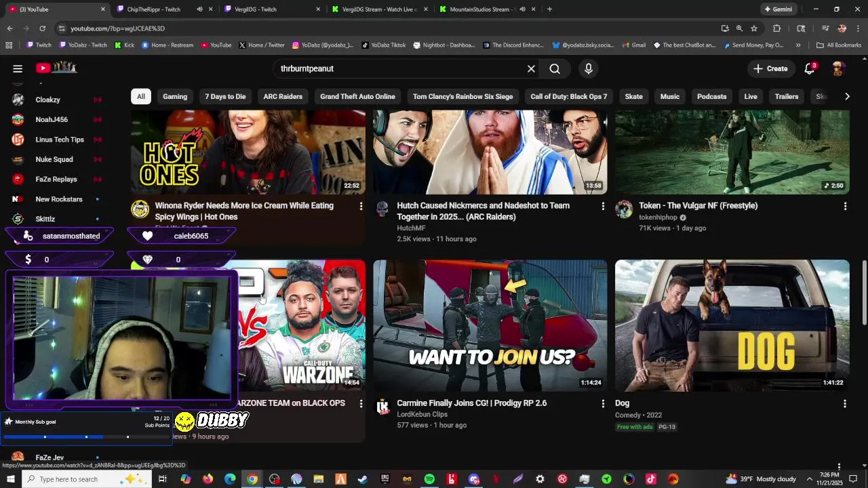This screenshot has height=488, width=868.
Task: Open Hutch Nickmercs Nadeshot video title
Action: 483,211
